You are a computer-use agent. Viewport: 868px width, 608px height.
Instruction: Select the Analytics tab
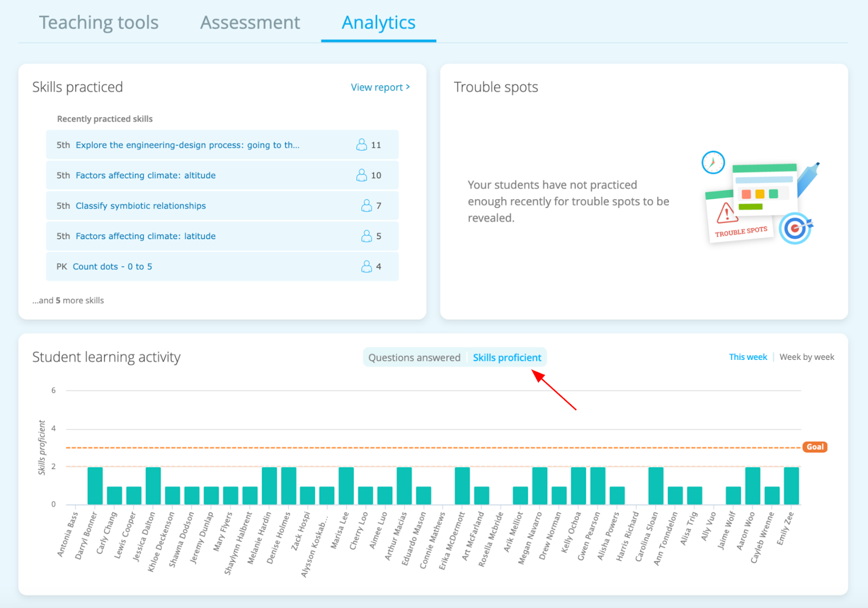378,23
